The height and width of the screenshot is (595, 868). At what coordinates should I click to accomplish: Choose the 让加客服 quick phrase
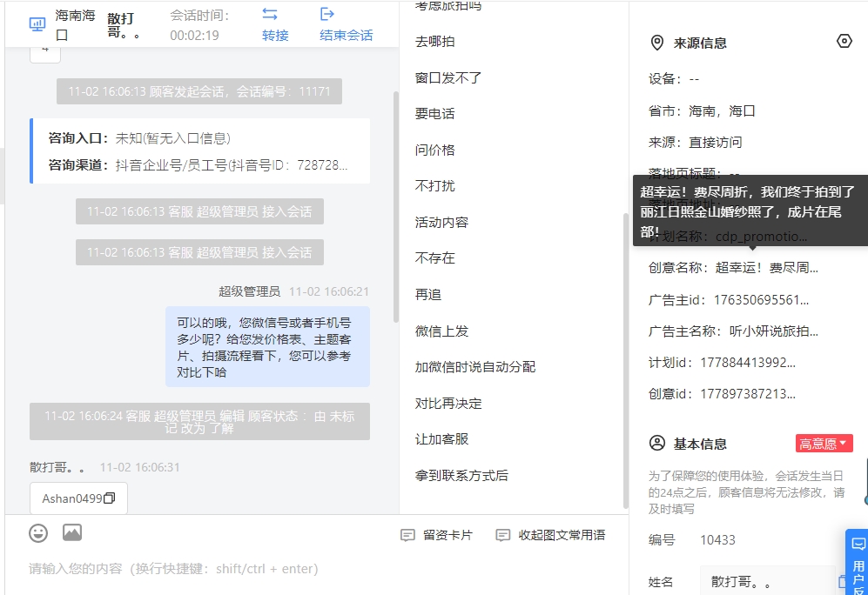pos(441,439)
